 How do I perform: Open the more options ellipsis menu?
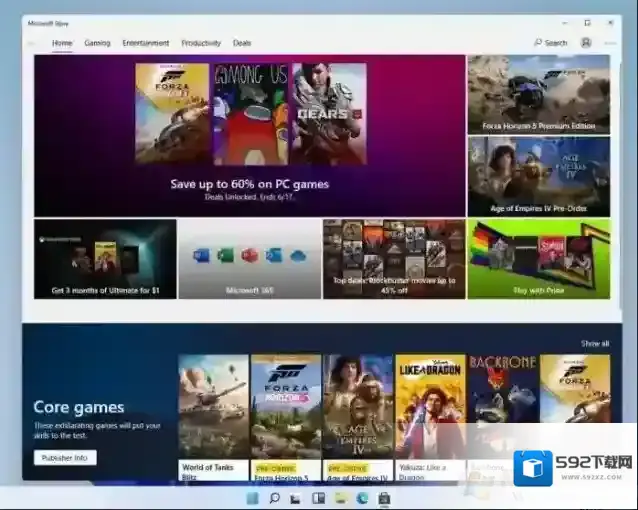(x=609, y=43)
